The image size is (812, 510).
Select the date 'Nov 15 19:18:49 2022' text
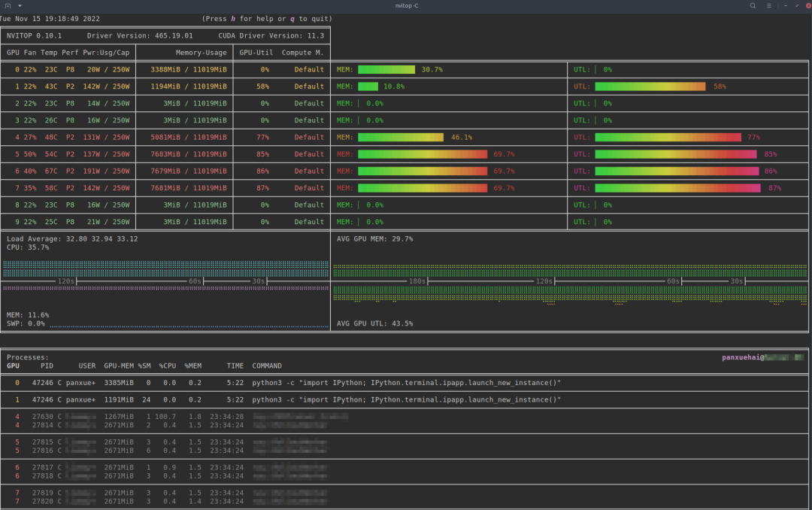click(x=57, y=19)
